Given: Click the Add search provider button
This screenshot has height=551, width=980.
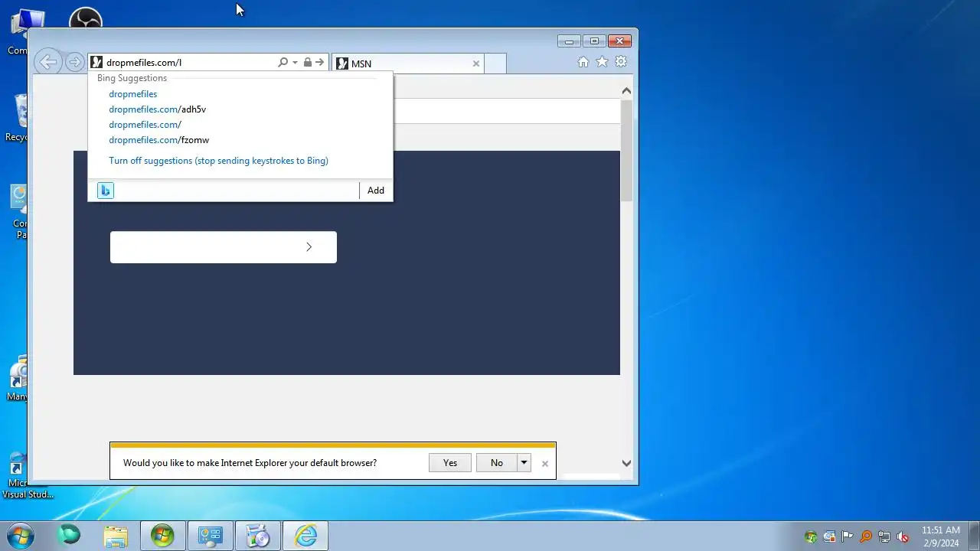Looking at the screenshot, I should click(x=375, y=191).
